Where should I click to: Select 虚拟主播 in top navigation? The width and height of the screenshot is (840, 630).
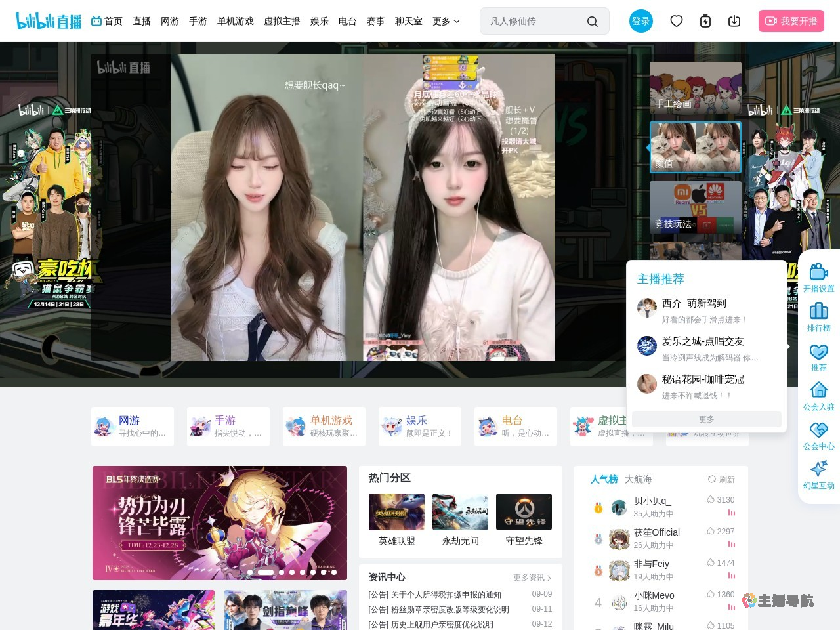point(282,21)
